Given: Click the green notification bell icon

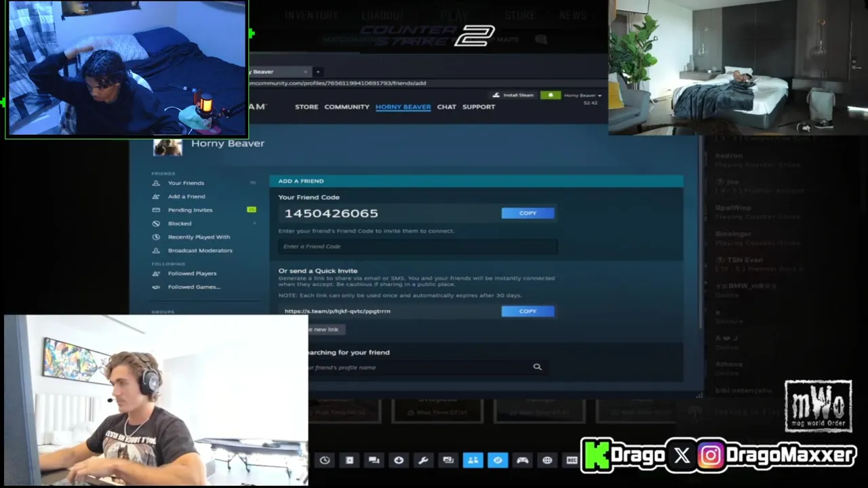Looking at the screenshot, I should [550, 96].
